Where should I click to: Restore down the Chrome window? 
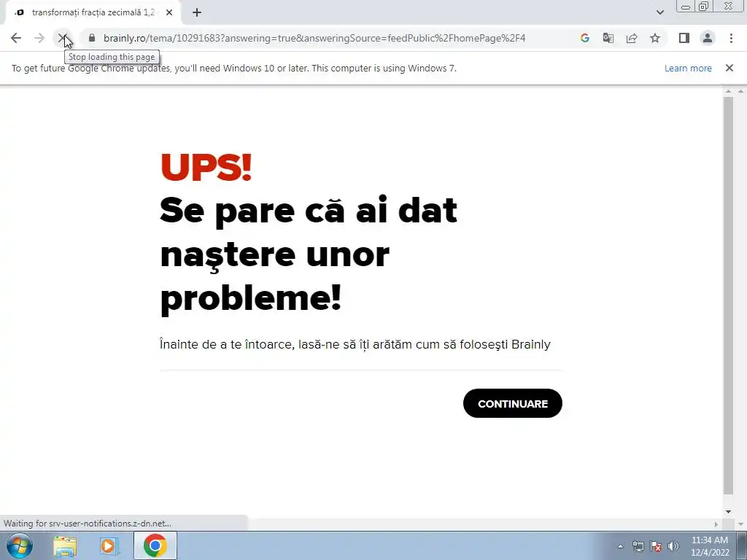703,7
